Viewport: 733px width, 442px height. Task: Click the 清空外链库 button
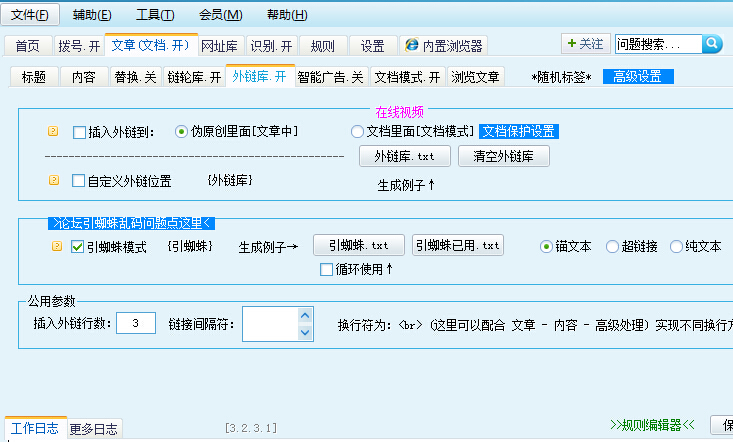(x=503, y=156)
